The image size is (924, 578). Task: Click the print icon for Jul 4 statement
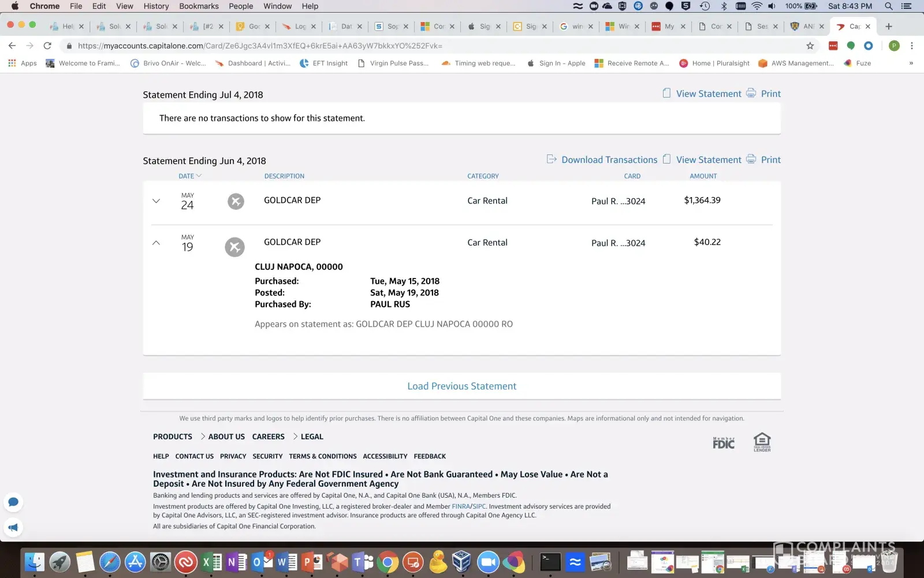(751, 93)
